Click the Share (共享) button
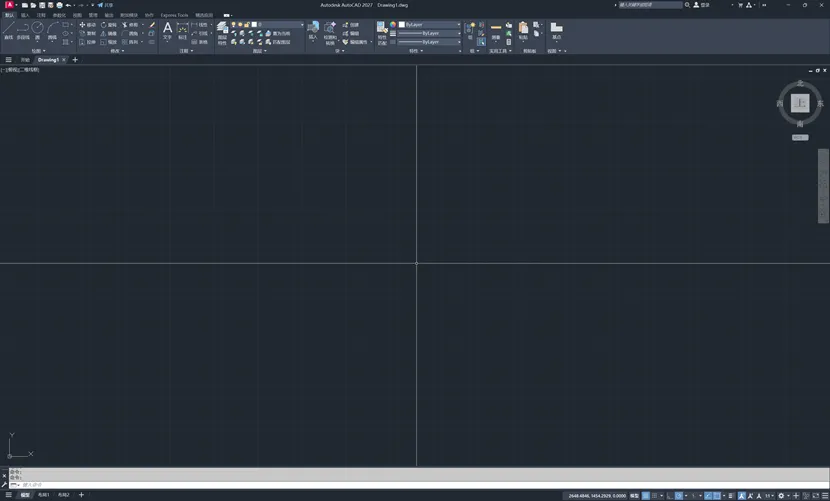The width and height of the screenshot is (830, 501). (105, 5)
